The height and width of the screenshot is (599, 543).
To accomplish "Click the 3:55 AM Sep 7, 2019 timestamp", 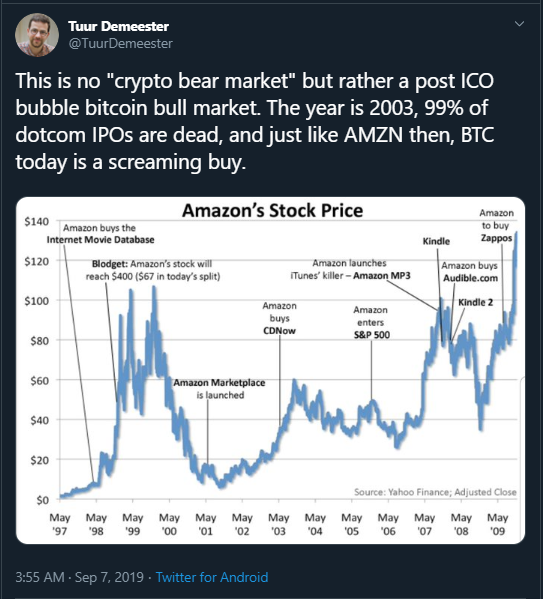I will coord(79,577).
